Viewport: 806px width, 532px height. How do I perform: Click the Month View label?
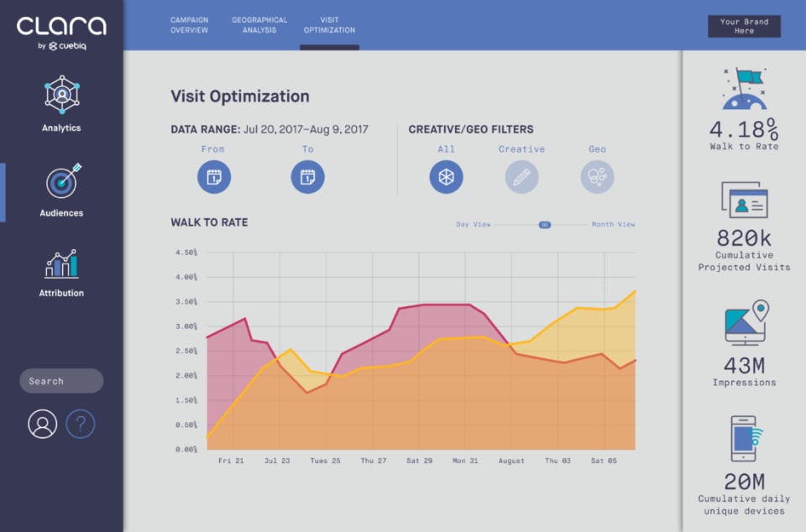click(613, 224)
